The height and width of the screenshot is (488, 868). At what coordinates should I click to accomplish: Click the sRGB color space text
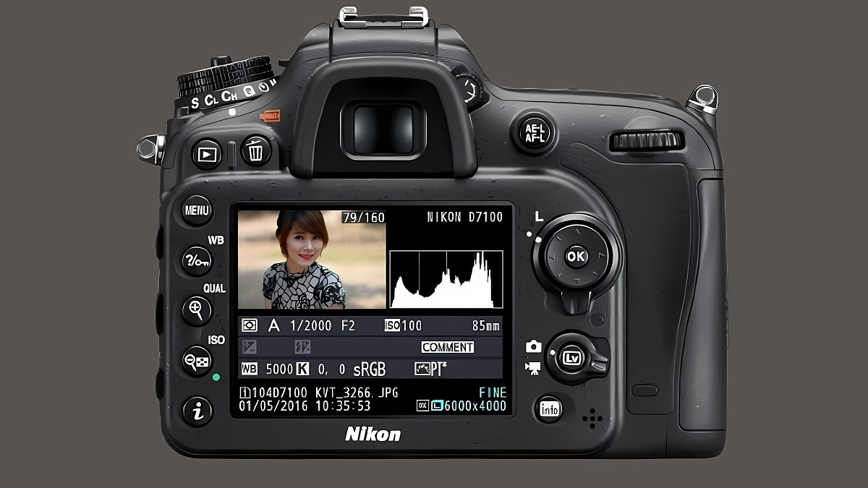coord(369,369)
